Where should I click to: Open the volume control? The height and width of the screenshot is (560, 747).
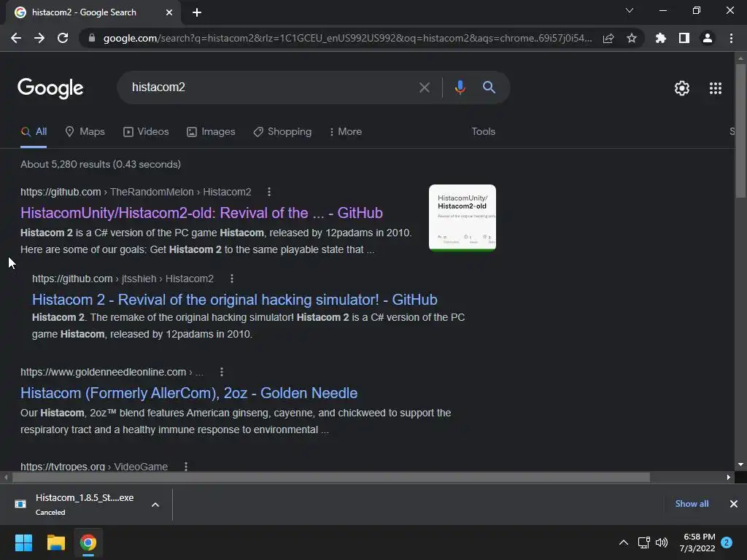pos(662,542)
